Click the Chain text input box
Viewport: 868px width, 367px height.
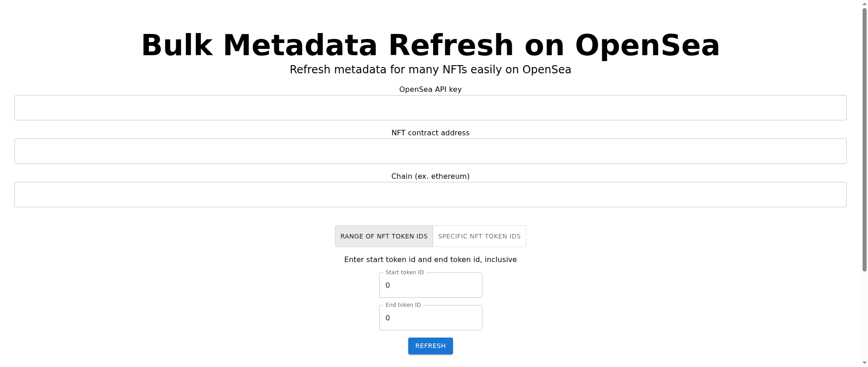coord(430,195)
